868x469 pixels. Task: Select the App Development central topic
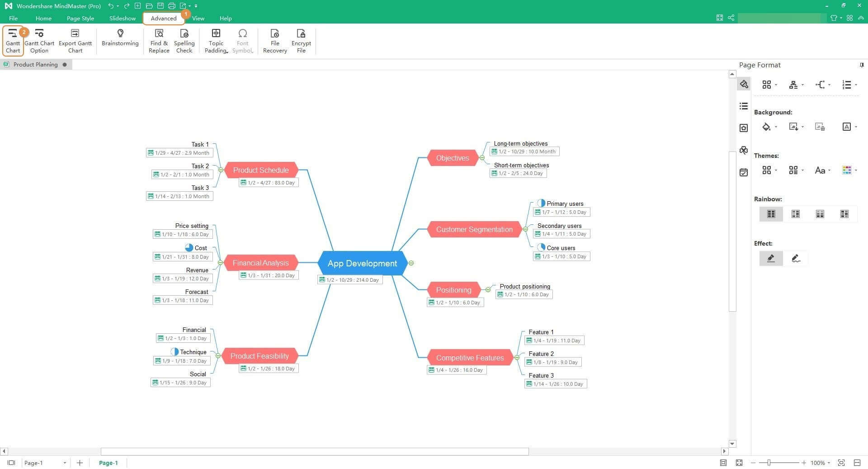pos(362,263)
